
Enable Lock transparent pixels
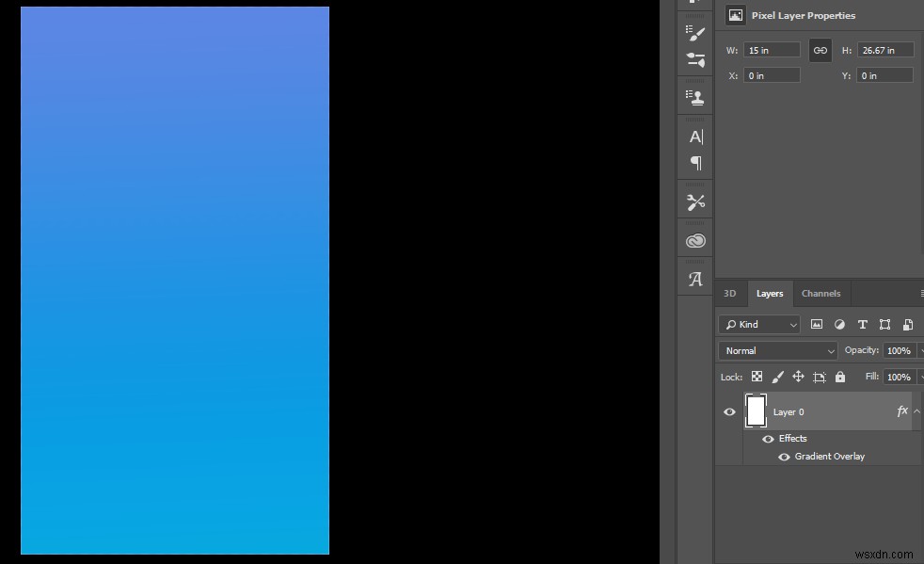757,376
